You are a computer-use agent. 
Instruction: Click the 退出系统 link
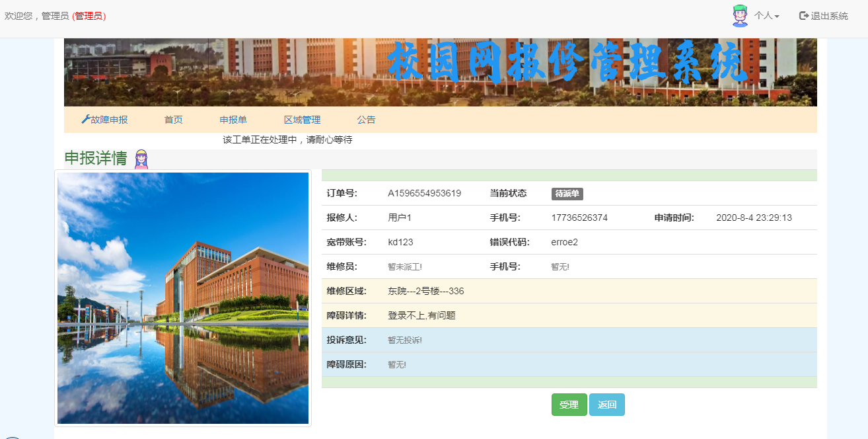[x=829, y=16]
